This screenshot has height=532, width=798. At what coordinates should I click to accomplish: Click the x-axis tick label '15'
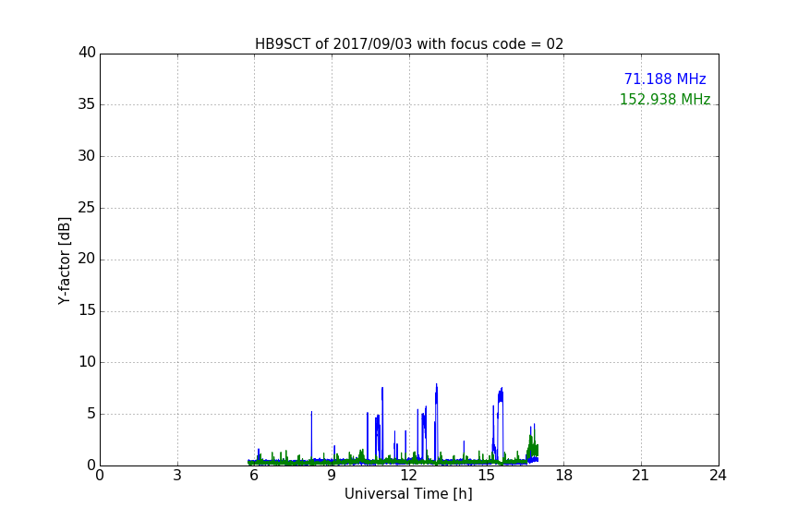[x=487, y=476]
